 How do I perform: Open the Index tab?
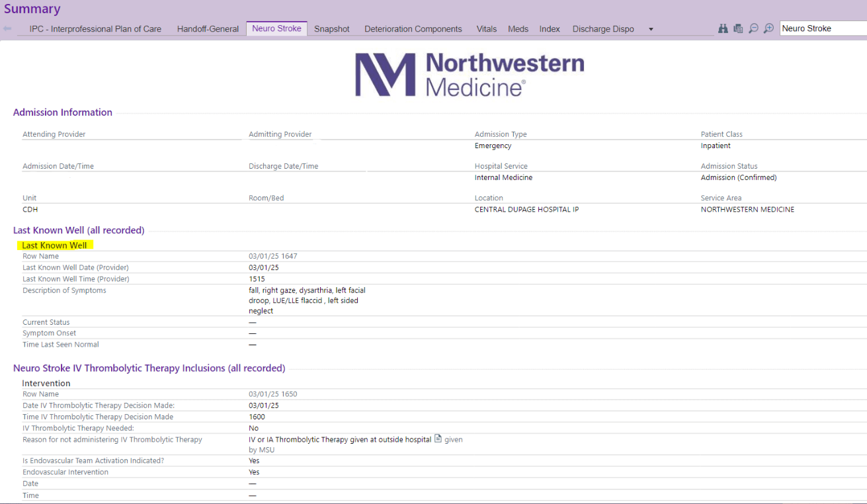coord(550,29)
